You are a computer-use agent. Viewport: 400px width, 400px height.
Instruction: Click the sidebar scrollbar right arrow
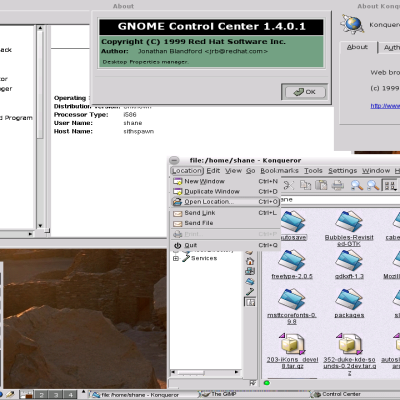coord(237,372)
